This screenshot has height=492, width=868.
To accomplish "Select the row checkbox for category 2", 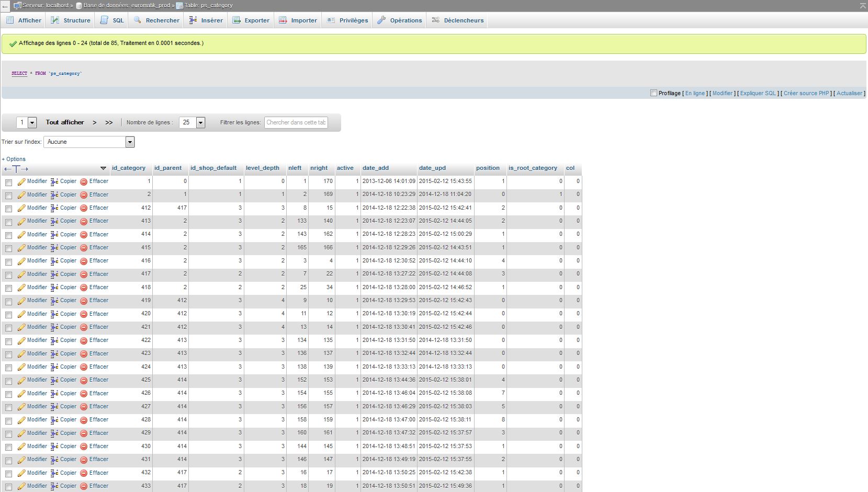I will pos(8,196).
